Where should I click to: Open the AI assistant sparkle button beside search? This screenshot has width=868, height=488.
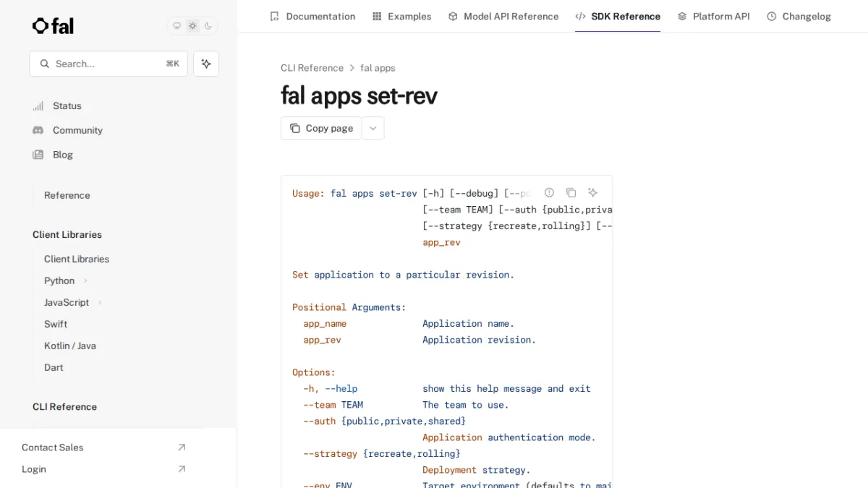tap(206, 64)
